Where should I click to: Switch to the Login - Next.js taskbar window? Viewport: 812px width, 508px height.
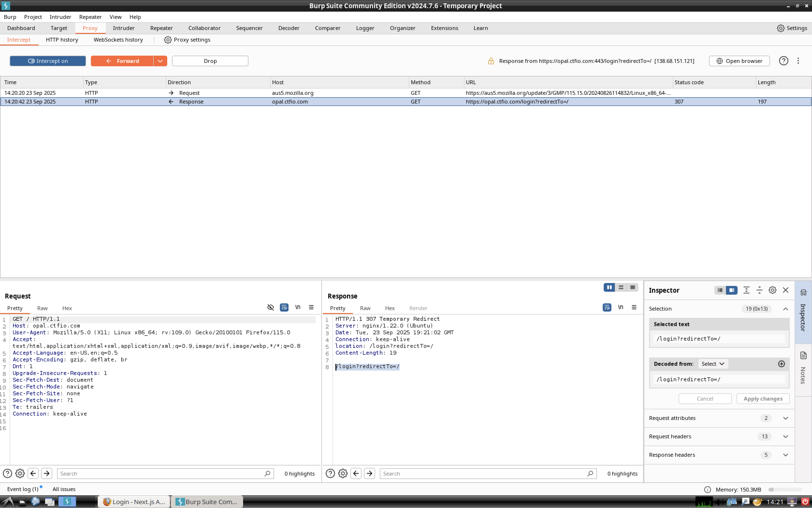134,502
